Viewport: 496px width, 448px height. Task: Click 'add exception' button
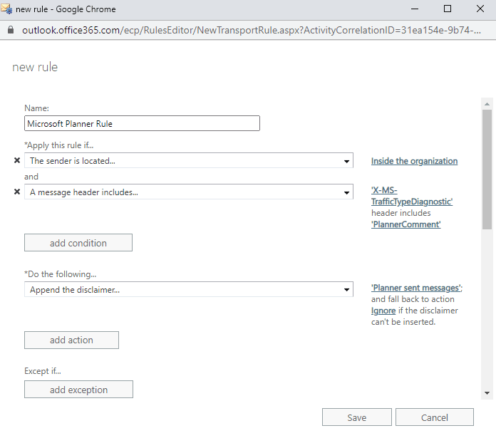[x=78, y=390]
